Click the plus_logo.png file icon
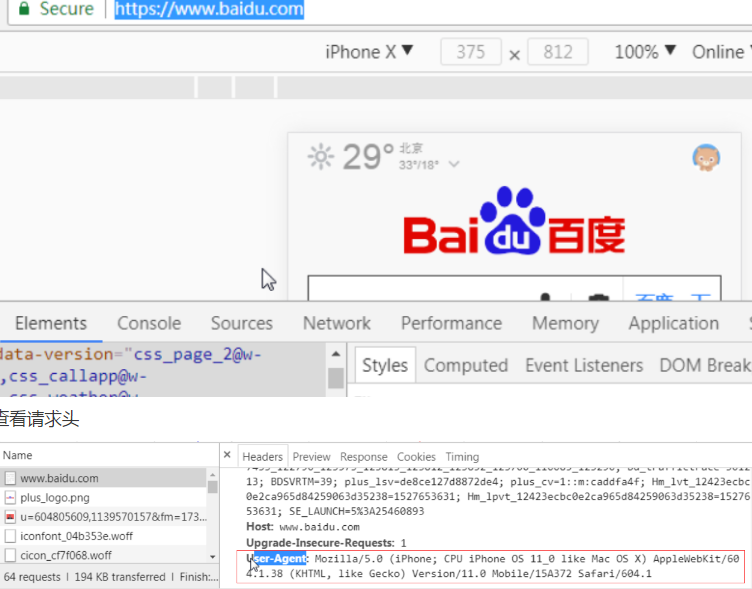This screenshot has width=752, height=589. 10,497
